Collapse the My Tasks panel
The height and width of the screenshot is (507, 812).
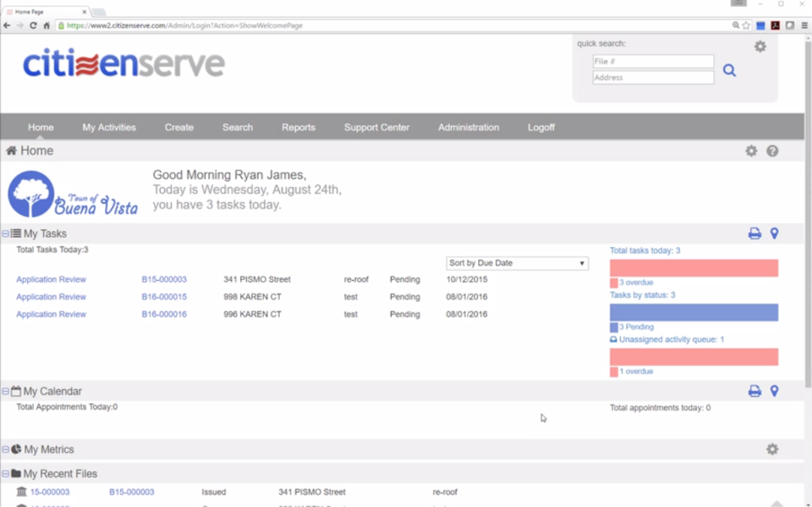coord(6,233)
